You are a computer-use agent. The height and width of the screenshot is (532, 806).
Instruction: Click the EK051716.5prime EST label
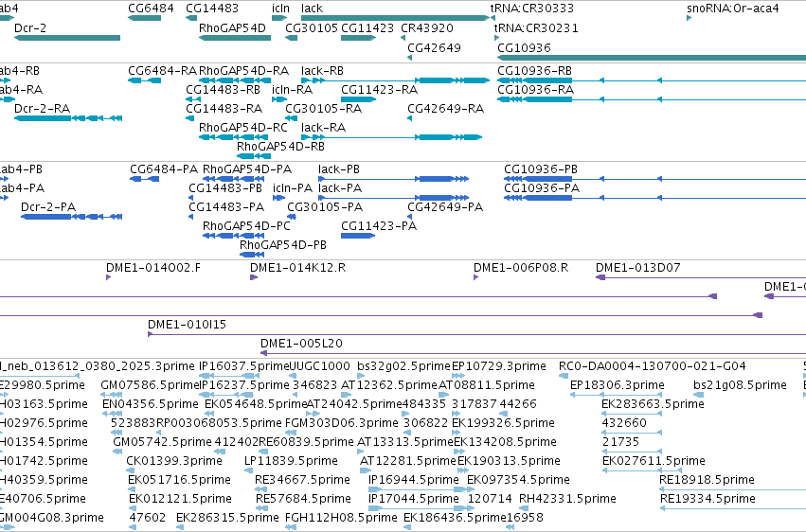[179, 481]
